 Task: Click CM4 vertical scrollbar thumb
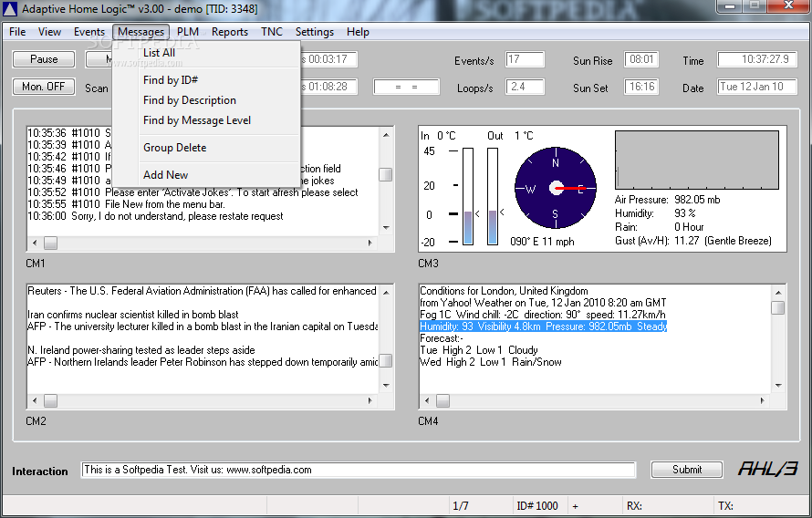click(x=778, y=307)
